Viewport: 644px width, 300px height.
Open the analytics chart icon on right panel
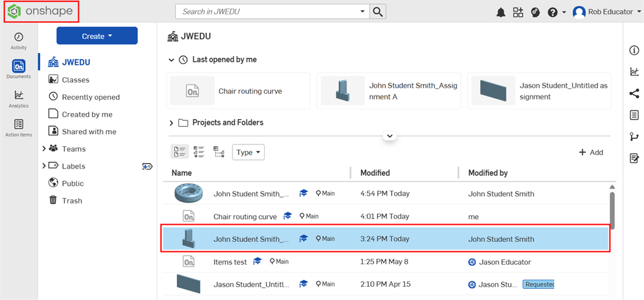pos(634,72)
